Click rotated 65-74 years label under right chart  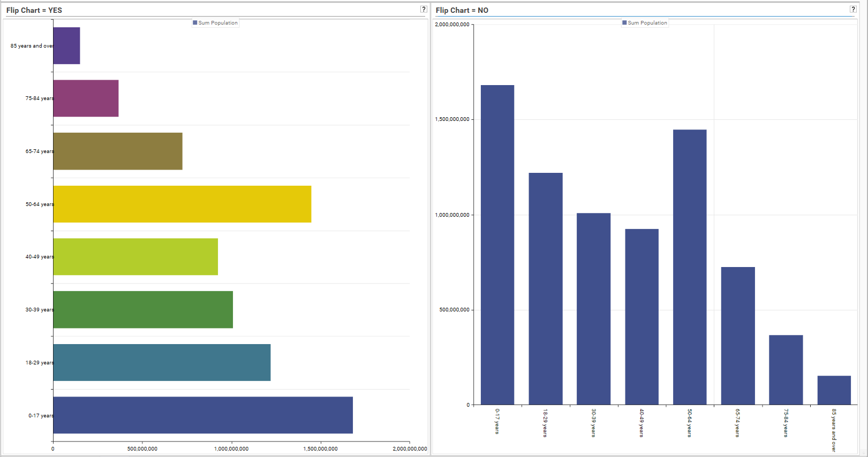(x=738, y=423)
